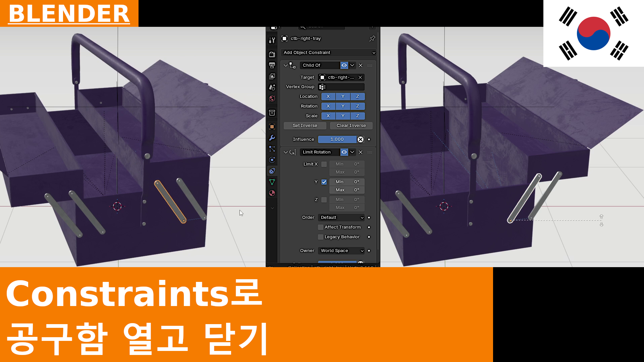Open the Particles properties tab
644x362 pixels.
tap(272, 149)
